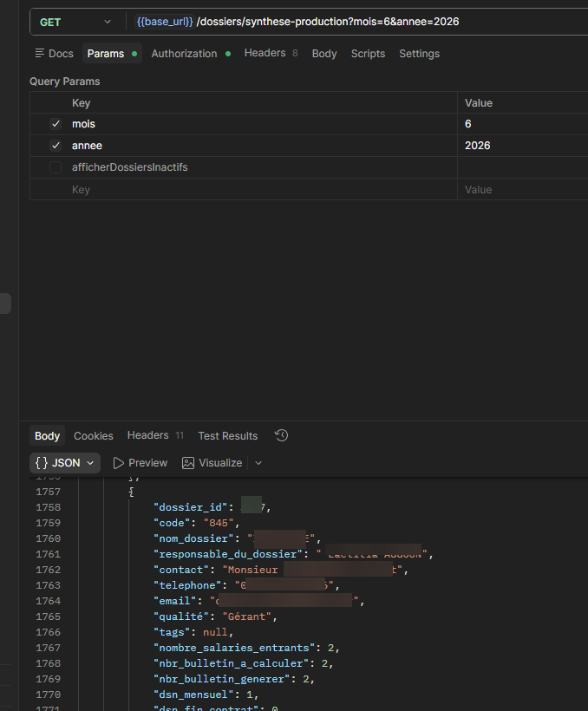Click the "nbr_bulletin_a_calculer" line

243,663
